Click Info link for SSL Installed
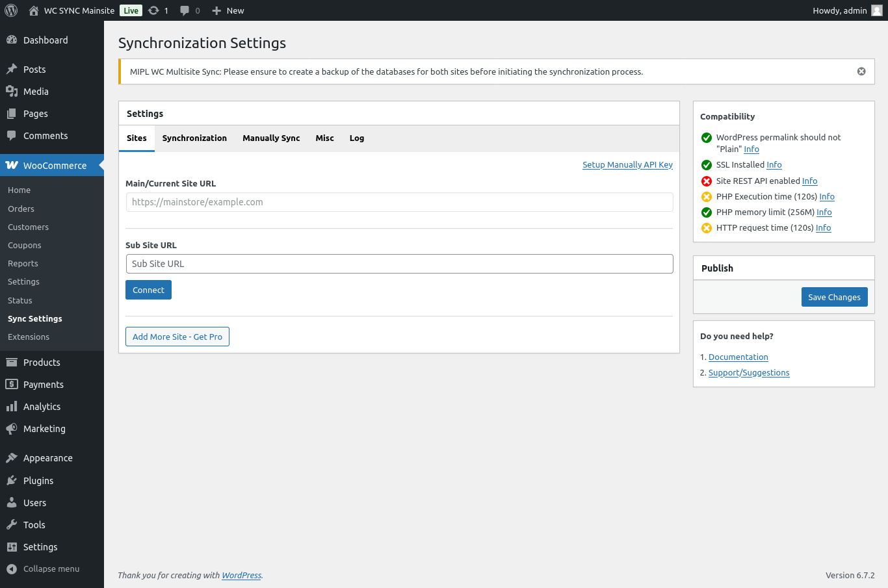 tap(774, 165)
